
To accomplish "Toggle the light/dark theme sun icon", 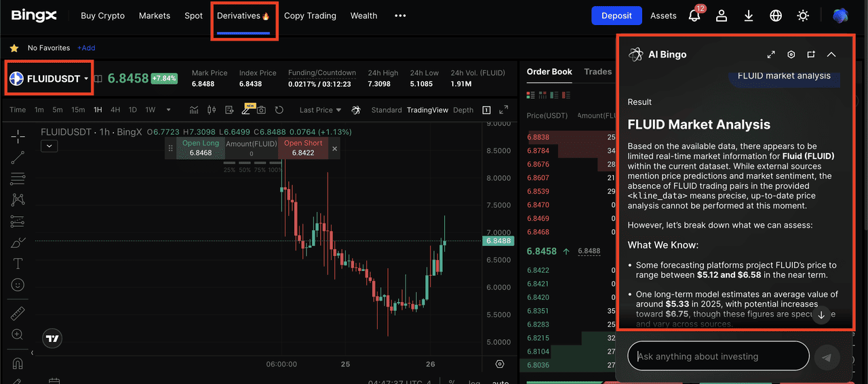I will click(x=803, y=16).
